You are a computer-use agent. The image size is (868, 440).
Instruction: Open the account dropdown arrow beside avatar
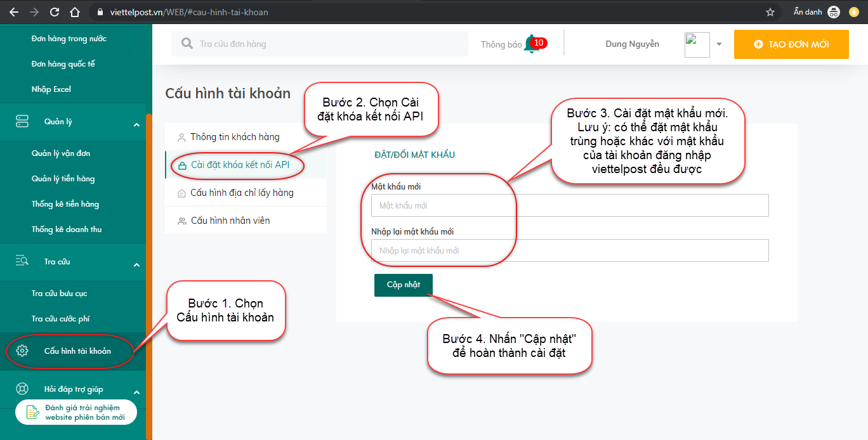click(x=719, y=44)
